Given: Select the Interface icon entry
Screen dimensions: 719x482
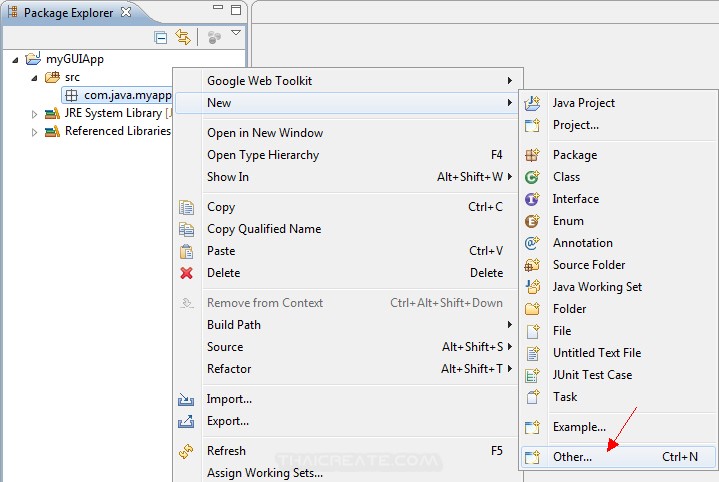Looking at the screenshot, I should pyautogui.click(x=533, y=199).
